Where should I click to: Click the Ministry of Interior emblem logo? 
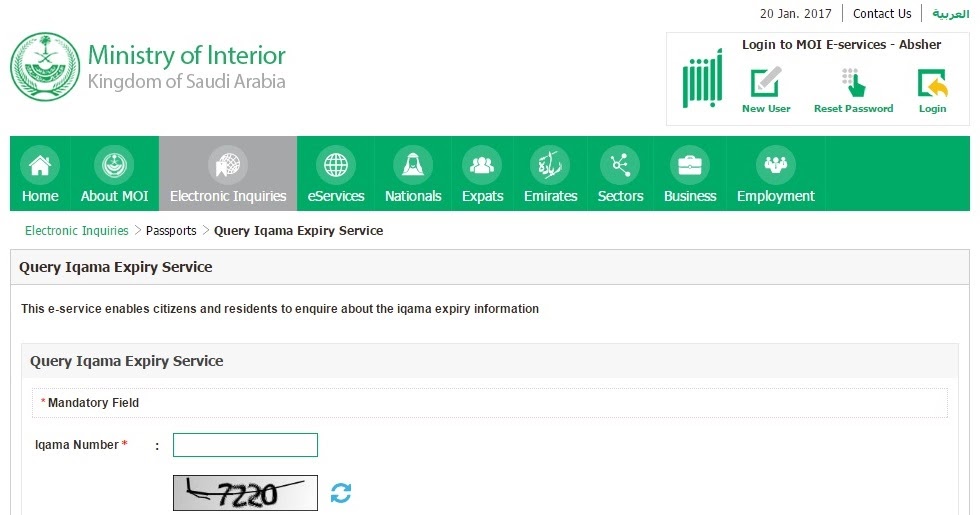click(45, 66)
